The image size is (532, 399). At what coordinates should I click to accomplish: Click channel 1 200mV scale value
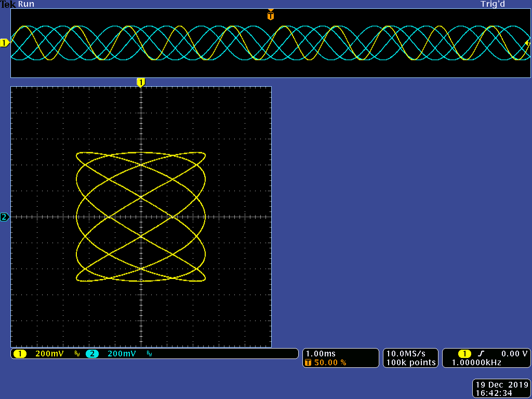(x=49, y=354)
